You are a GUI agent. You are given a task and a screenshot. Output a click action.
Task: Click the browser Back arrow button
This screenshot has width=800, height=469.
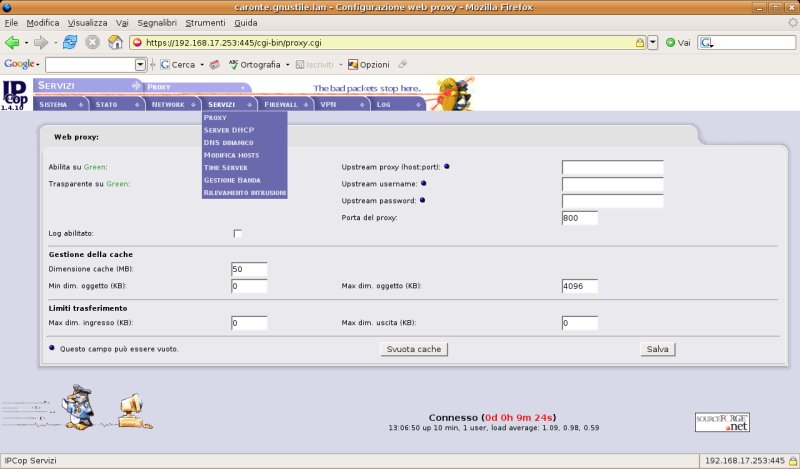pyautogui.click(x=13, y=43)
